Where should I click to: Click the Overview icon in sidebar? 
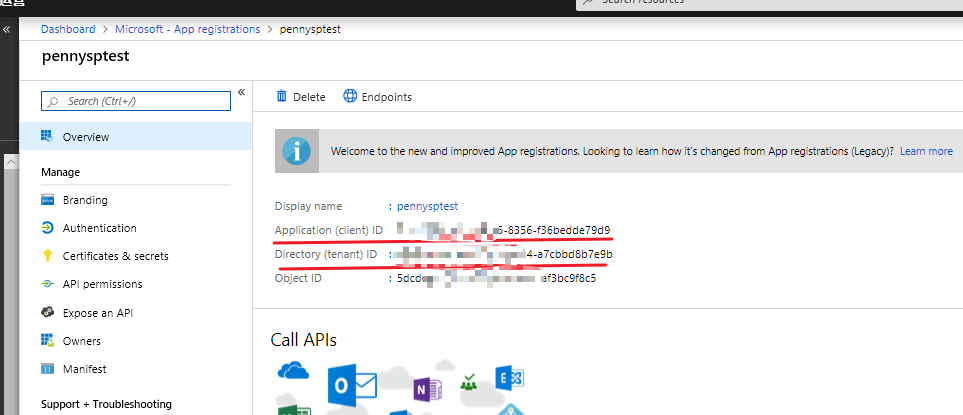point(46,136)
